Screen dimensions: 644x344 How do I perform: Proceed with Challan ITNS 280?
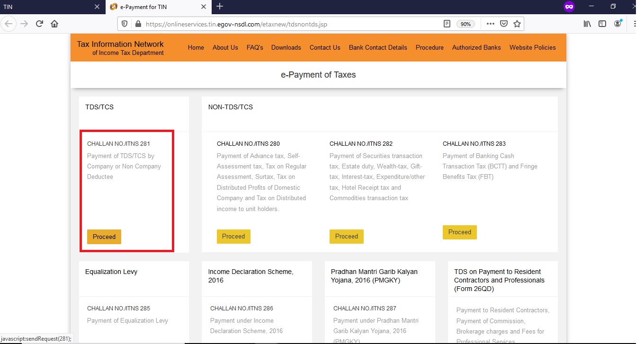(x=233, y=236)
